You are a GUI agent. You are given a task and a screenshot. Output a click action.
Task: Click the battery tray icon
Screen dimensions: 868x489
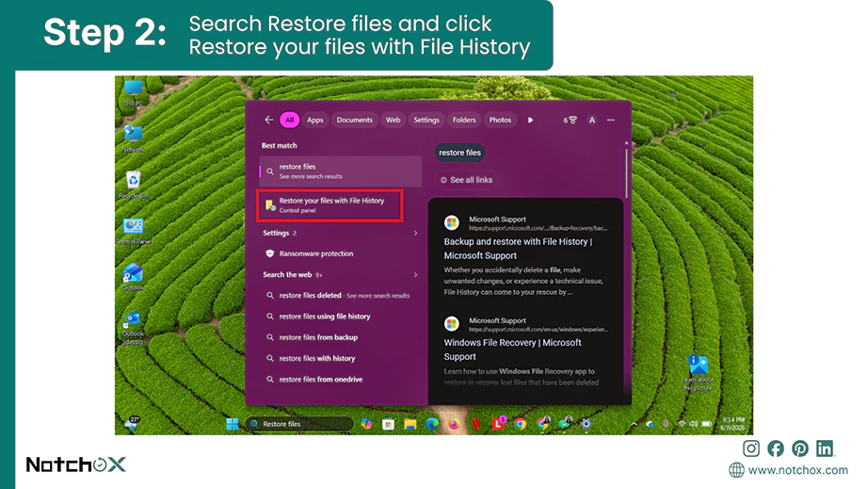pyautogui.click(x=707, y=424)
